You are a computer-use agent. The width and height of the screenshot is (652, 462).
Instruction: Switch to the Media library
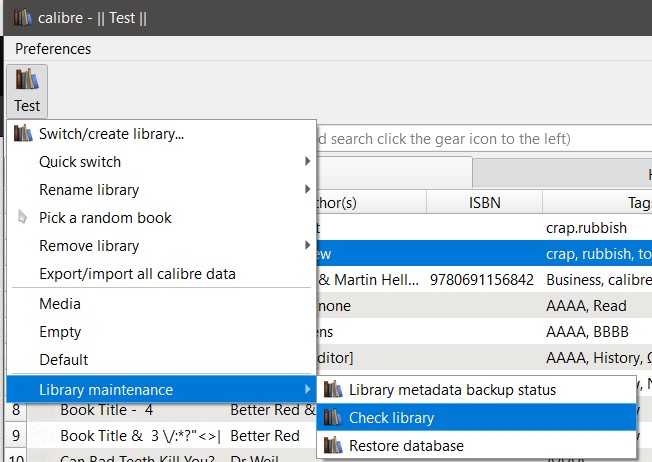pos(60,303)
